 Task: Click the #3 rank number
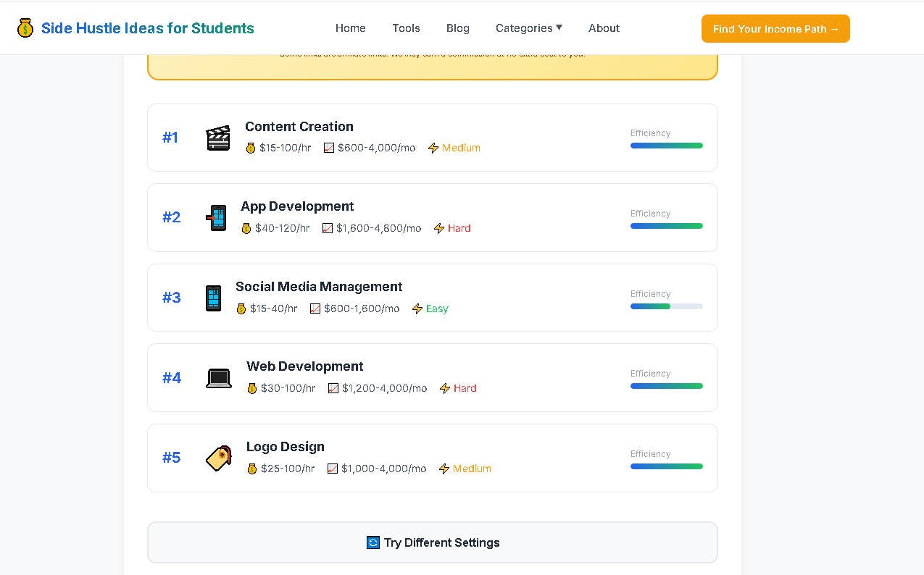tap(171, 298)
